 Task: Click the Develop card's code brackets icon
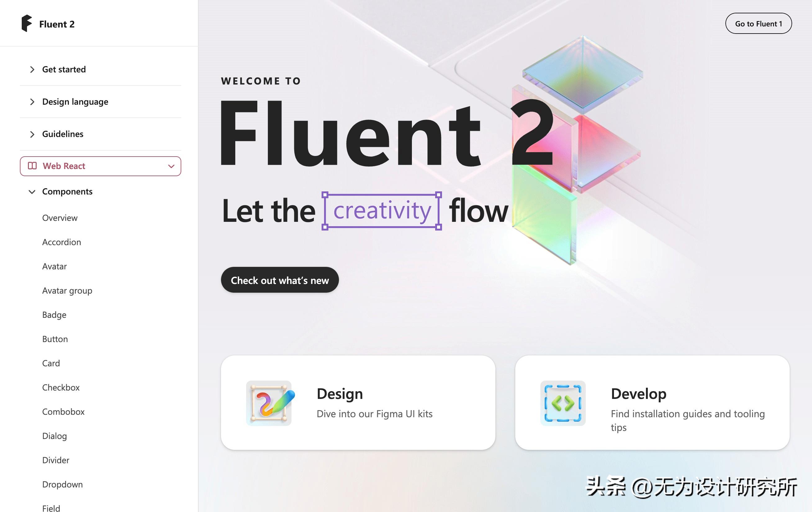(x=563, y=403)
